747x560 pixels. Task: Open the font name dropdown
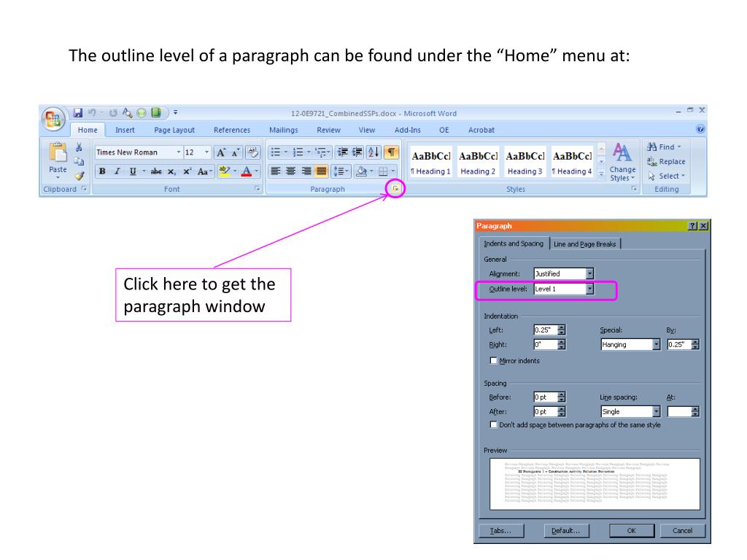tap(179, 152)
